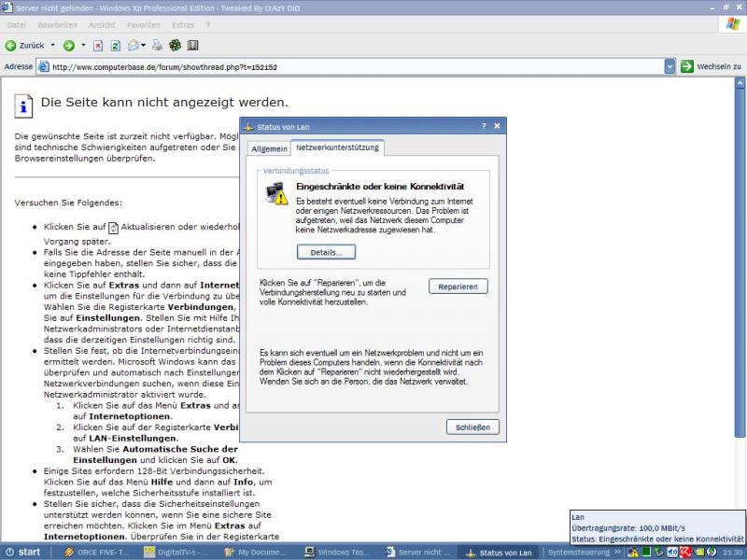
Task: Click the NVIDIA tray icon
Action: 698,553
